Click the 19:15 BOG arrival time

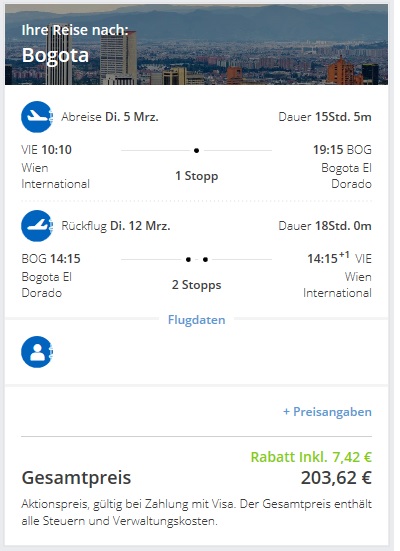(x=342, y=150)
